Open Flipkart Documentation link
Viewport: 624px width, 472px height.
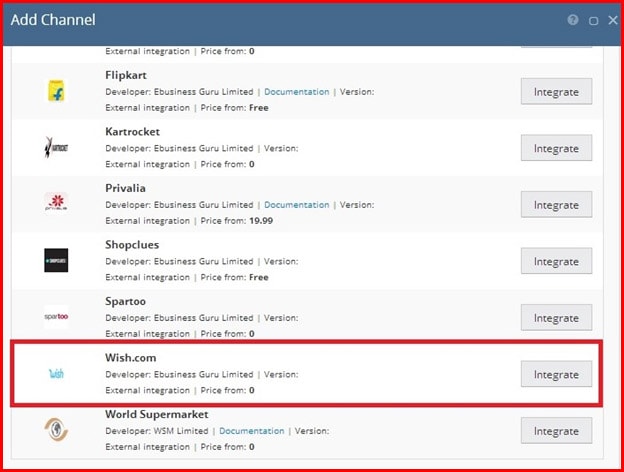click(296, 92)
